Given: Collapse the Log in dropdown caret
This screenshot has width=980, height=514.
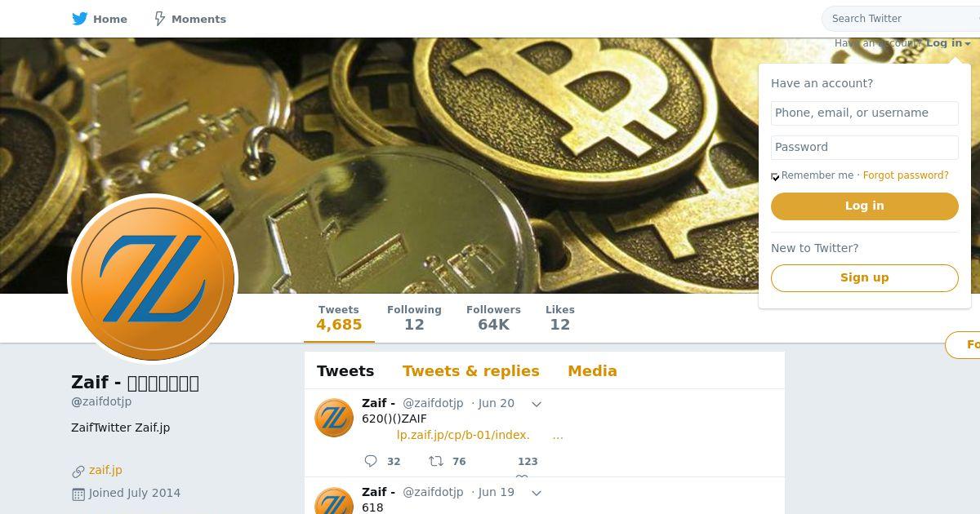Looking at the screenshot, I should [968, 44].
